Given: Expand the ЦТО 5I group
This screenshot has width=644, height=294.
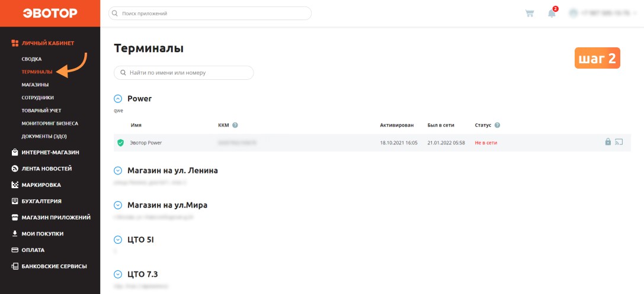Looking at the screenshot, I should coord(118,240).
